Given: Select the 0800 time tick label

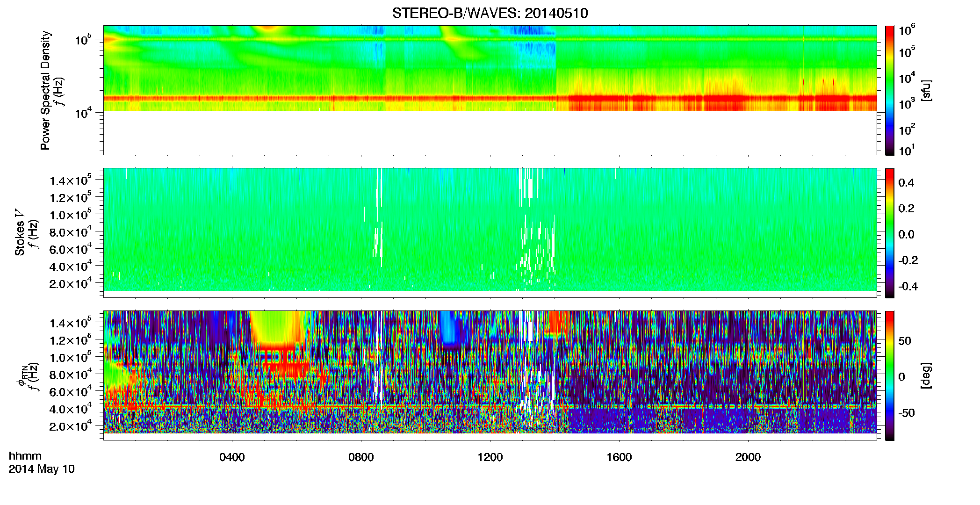Looking at the screenshot, I should point(361,457).
